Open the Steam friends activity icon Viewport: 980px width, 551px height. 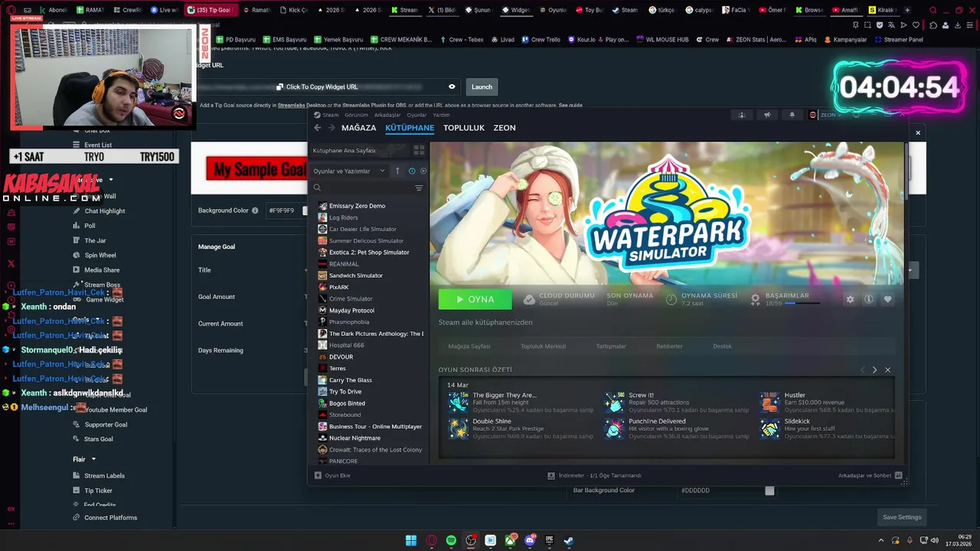741,115
